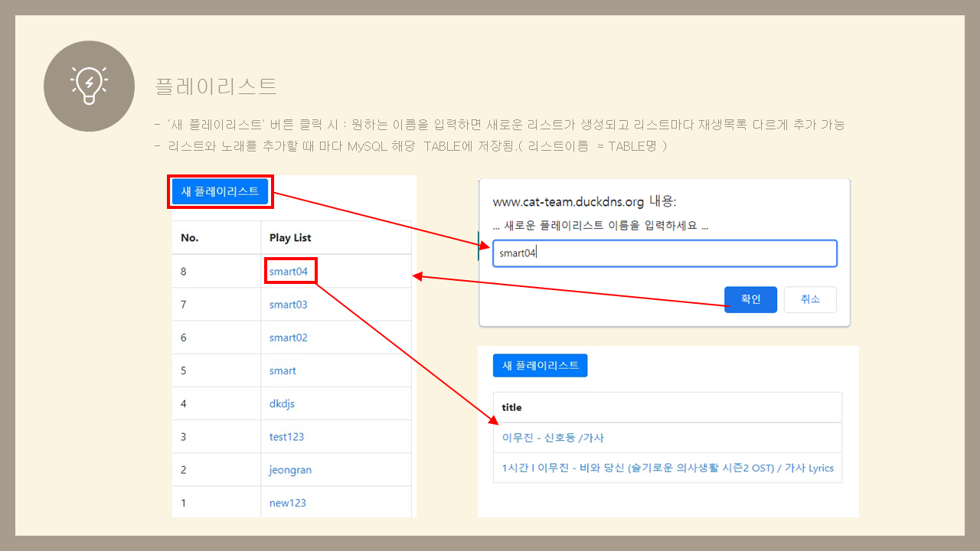This screenshot has width=980, height=551.
Task: Open the new123 playlist
Action: pos(286,503)
